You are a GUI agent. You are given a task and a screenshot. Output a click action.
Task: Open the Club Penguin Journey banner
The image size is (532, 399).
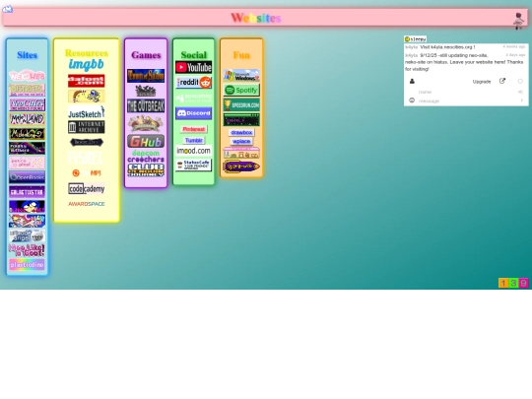[146, 170]
